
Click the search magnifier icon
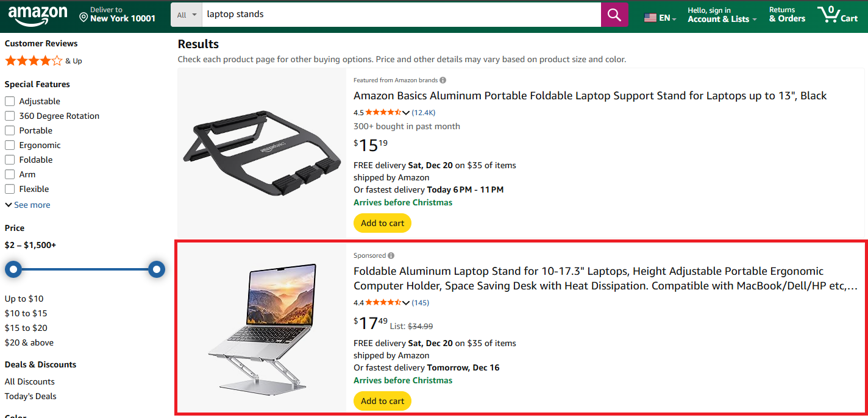(x=614, y=14)
